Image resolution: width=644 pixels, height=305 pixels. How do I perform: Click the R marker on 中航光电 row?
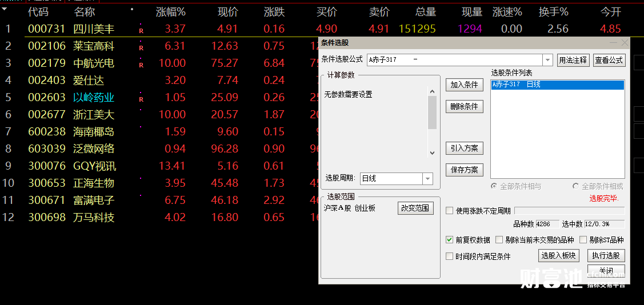click(x=141, y=65)
